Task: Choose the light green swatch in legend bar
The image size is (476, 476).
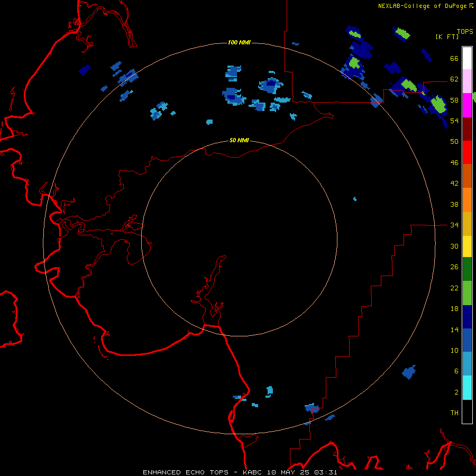Action: (467, 293)
